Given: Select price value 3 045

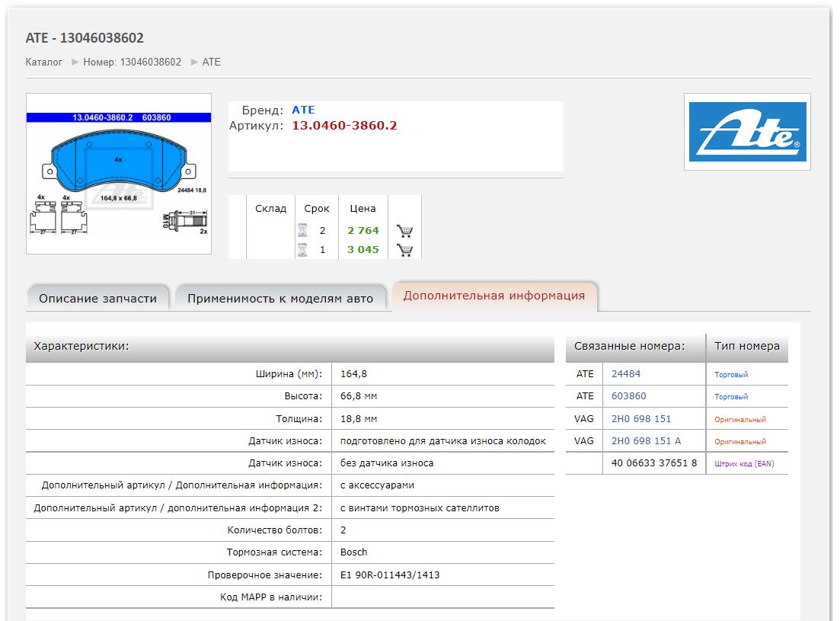Looking at the screenshot, I should [363, 250].
